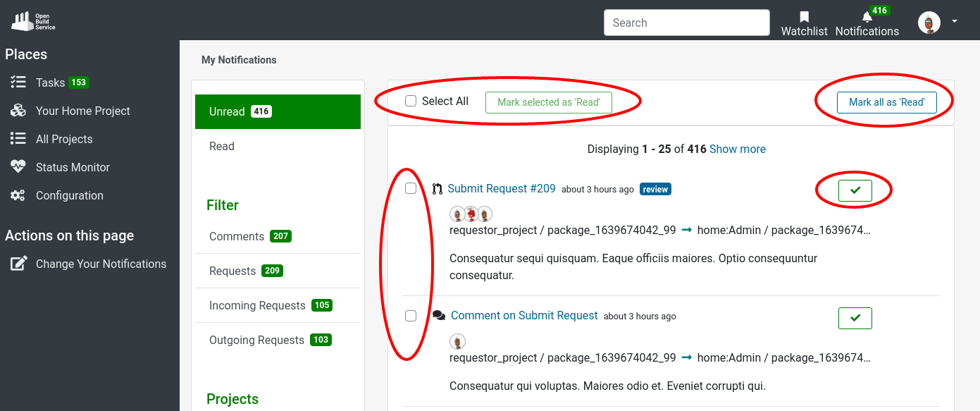The image size is (980, 411).
Task: Check the Comment on Submit Request checkbox
Action: pos(411,316)
